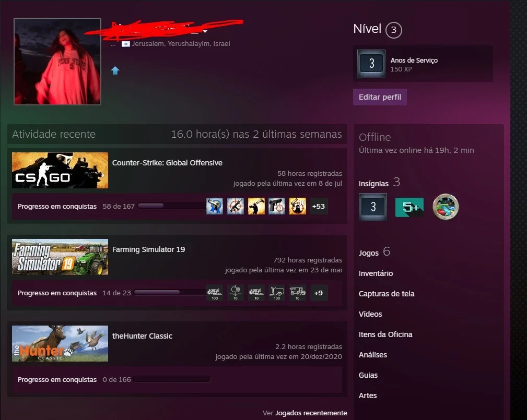Open the Jogos 6 list
Viewport: 527px width, 420px height.
[x=374, y=252]
